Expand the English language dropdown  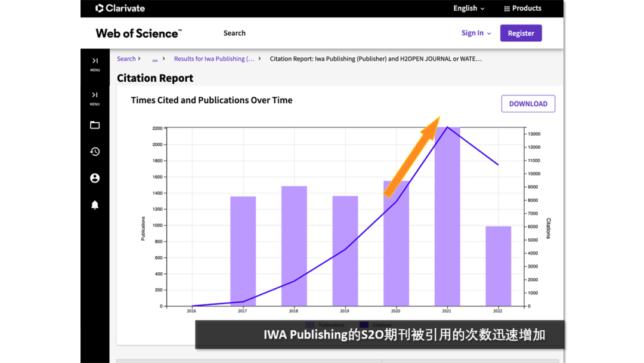click(469, 8)
